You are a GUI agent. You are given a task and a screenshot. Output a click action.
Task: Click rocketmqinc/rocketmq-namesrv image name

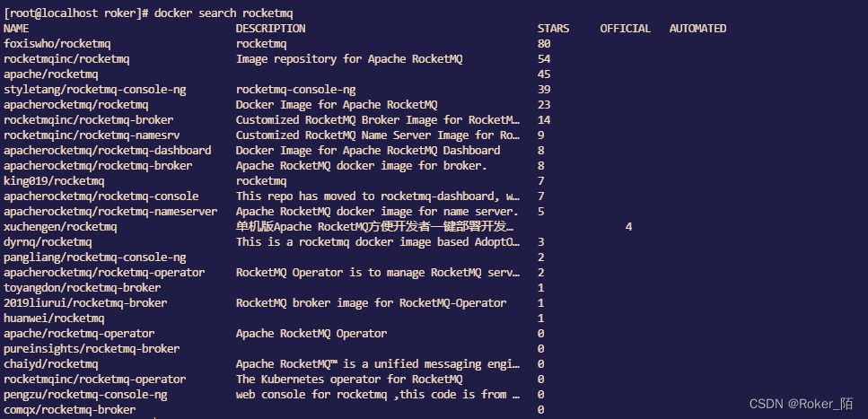pyautogui.click(x=92, y=135)
